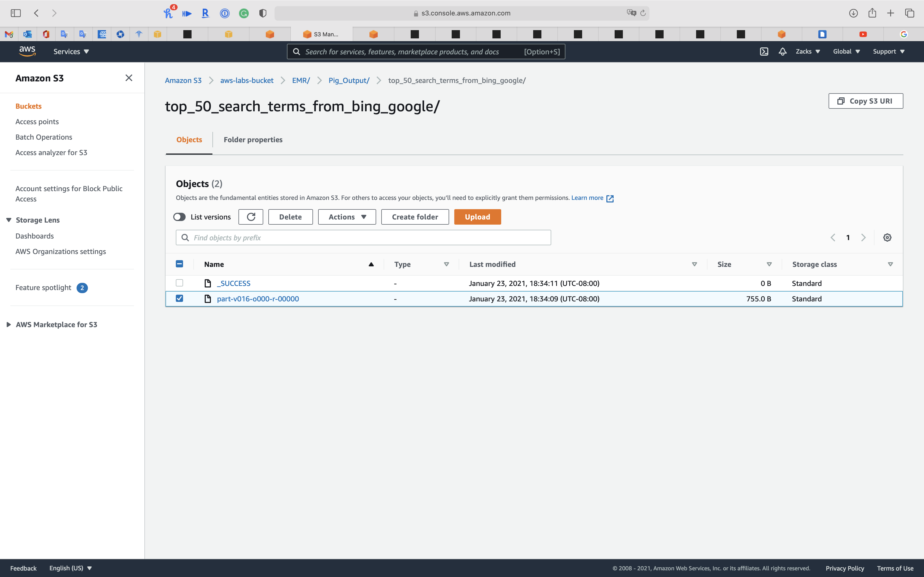Click the orange Upload button

(x=477, y=217)
